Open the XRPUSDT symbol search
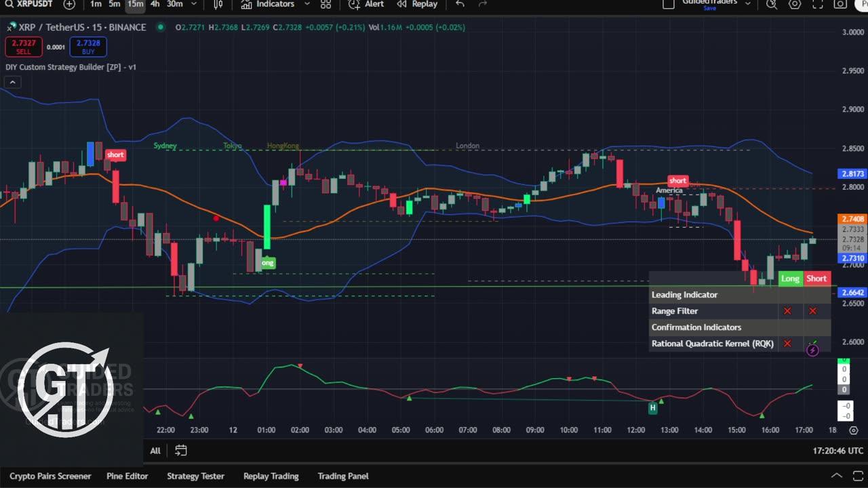This screenshot has height=488, width=868. (x=29, y=4)
